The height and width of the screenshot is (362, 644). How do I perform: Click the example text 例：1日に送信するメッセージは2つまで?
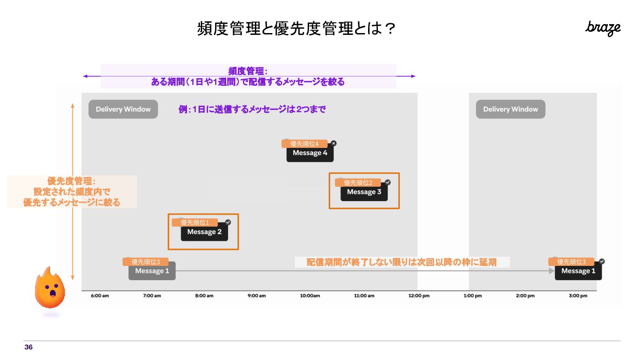pyautogui.click(x=252, y=109)
